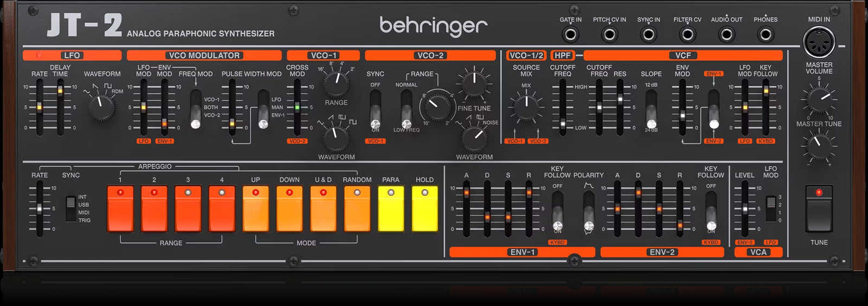
Task: Click the MASTER VOLUME knob
Action: tap(819, 99)
